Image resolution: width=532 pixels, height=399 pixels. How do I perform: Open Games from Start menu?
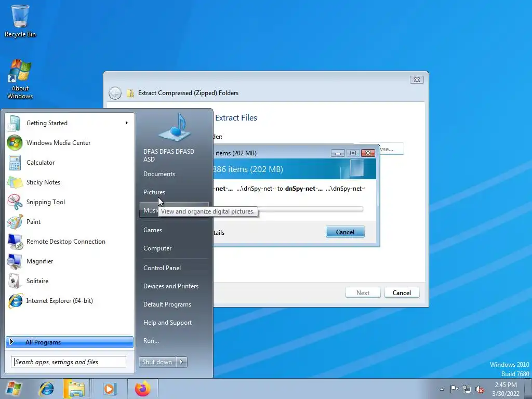point(153,230)
